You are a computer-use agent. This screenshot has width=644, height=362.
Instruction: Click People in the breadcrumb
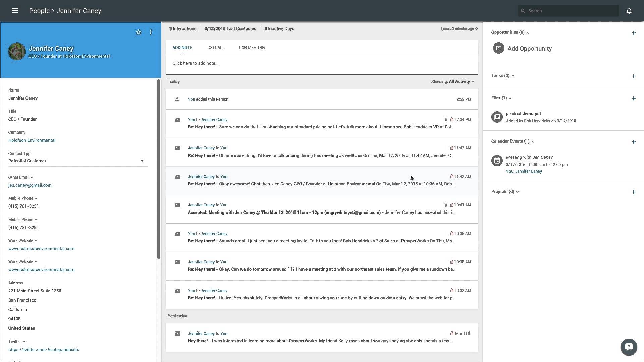(39, 11)
